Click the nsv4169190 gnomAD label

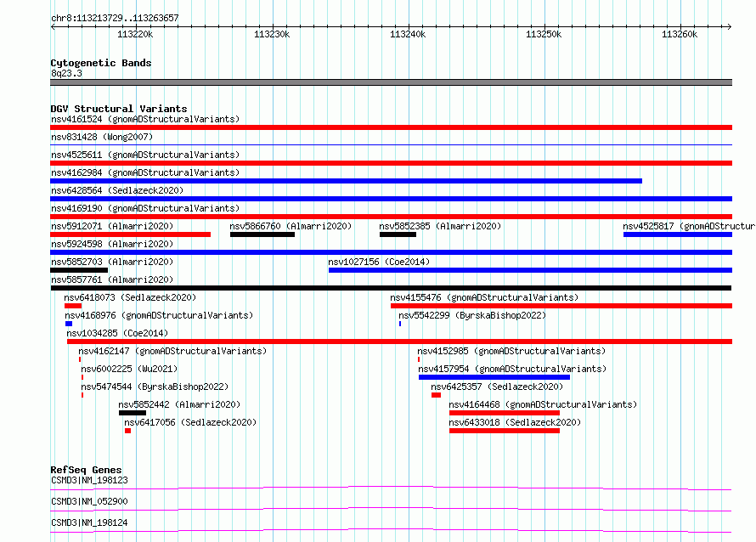[x=145, y=208]
